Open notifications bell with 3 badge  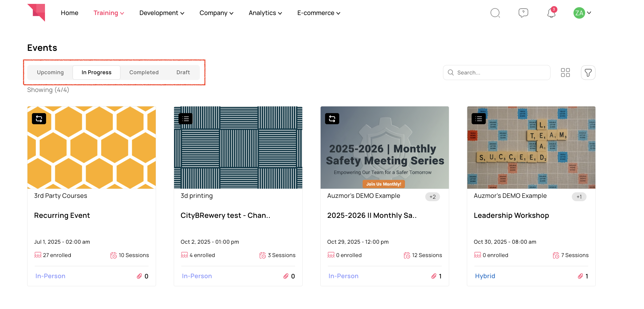click(x=551, y=13)
